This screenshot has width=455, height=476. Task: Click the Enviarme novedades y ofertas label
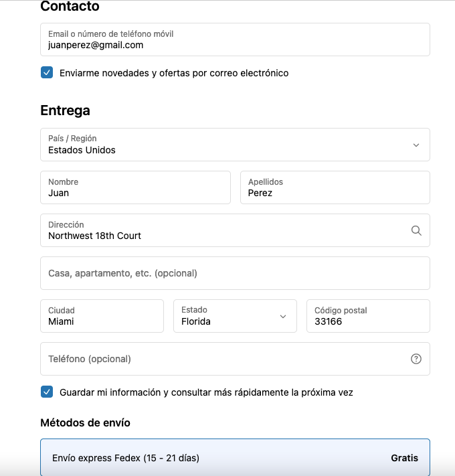[174, 73]
